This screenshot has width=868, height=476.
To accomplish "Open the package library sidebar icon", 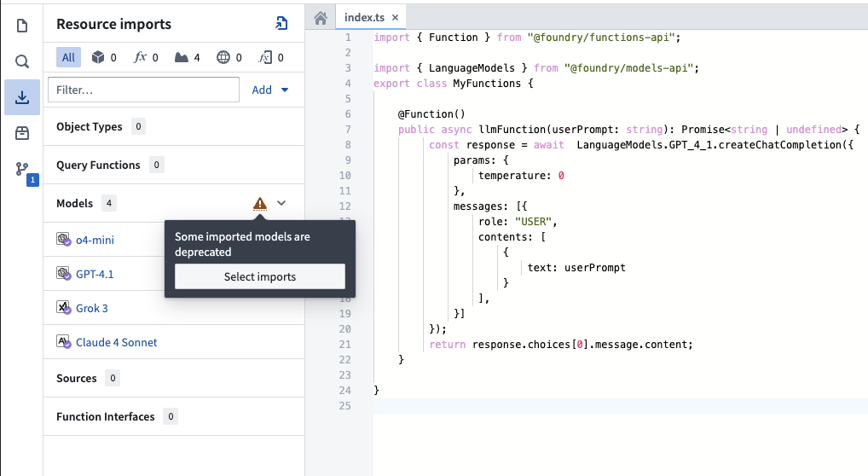I will click(x=22, y=133).
